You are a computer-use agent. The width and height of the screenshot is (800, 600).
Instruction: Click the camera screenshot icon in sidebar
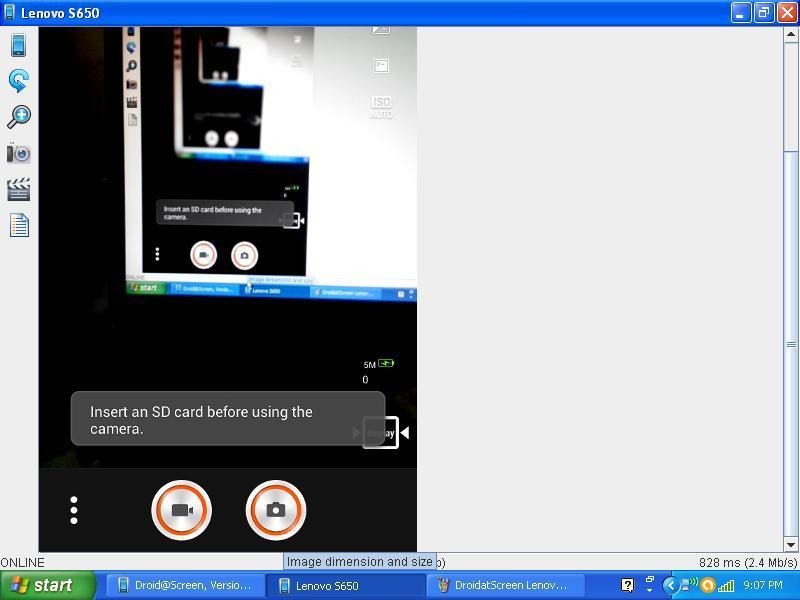click(18, 153)
